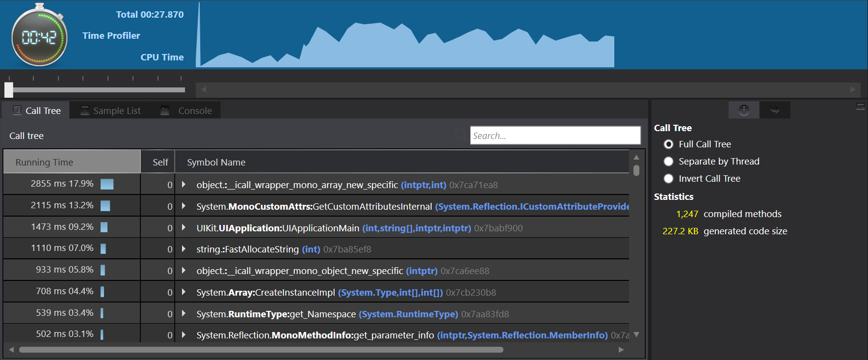
Task: Click the horizontal scrollbar left arrow
Action: (x=11, y=350)
